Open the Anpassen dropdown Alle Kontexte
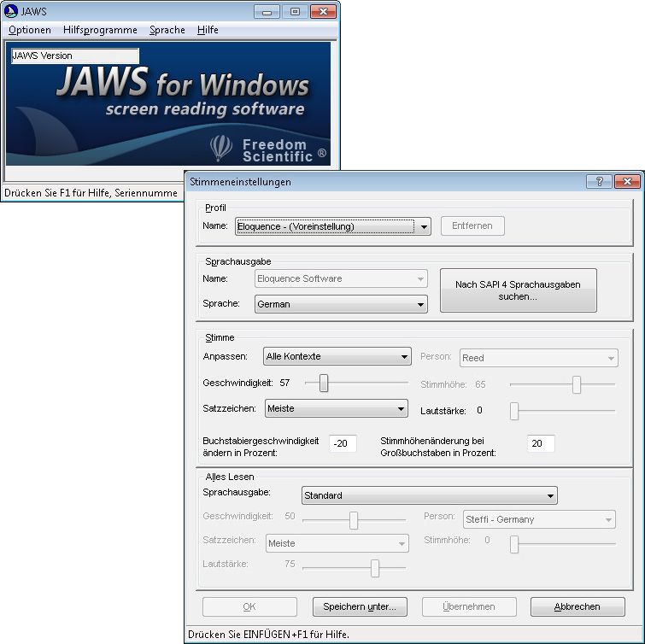 (337, 356)
